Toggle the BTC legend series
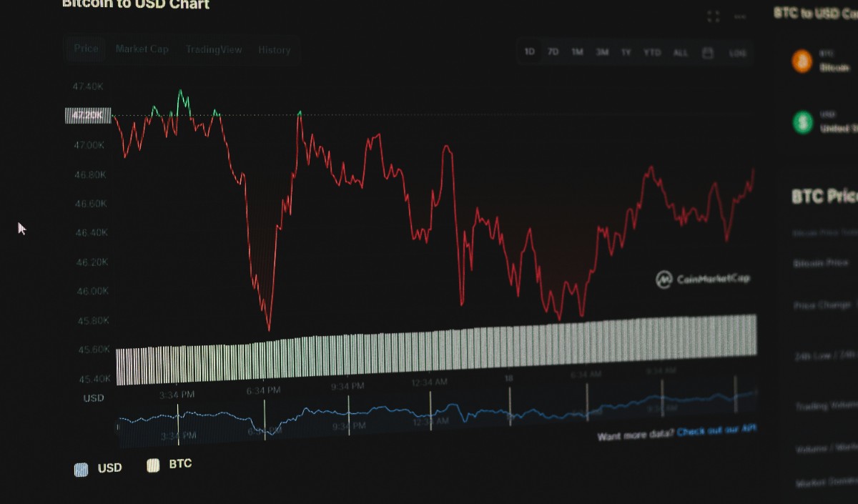The image size is (858, 504). (169, 465)
